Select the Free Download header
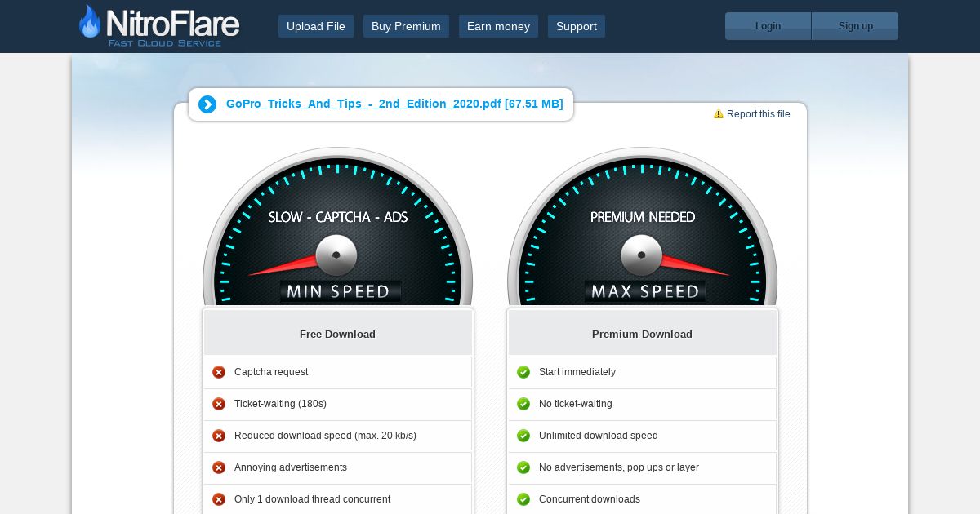 tap(337, 334)
